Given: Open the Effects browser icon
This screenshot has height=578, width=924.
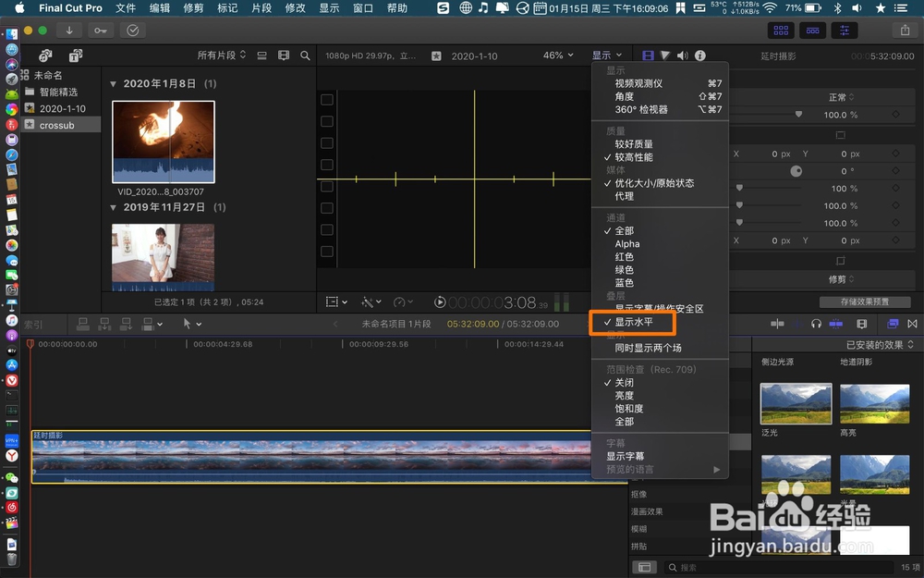Looking at the screenshot, I should (x=894, y=324).
